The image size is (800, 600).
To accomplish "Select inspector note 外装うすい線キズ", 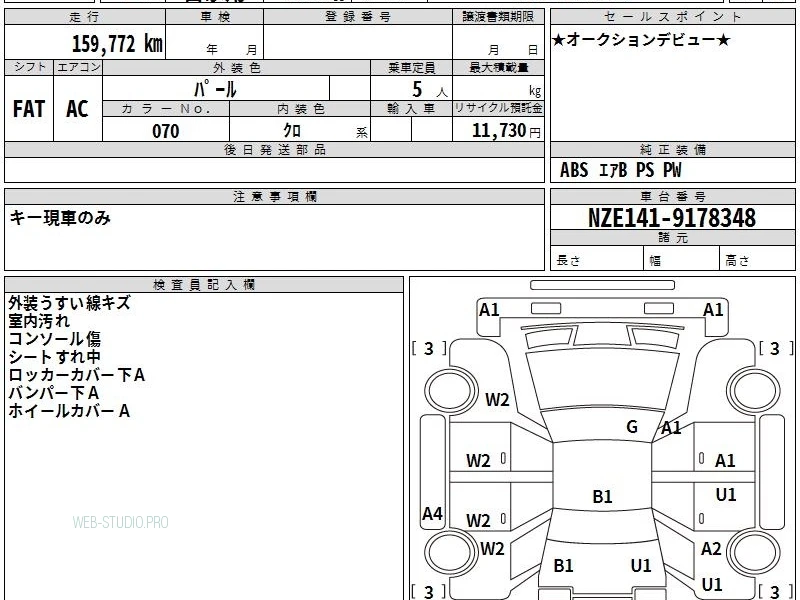I will coord(70,303).
